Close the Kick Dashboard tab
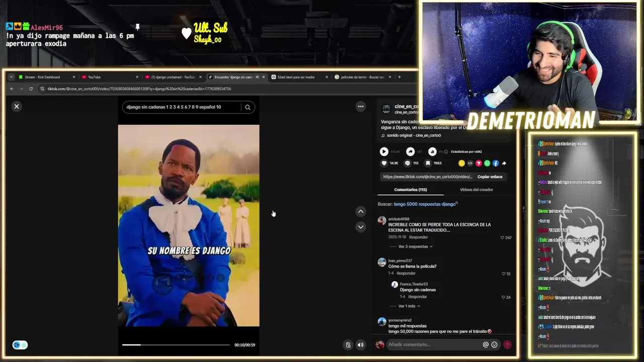 tap(73, 77)
